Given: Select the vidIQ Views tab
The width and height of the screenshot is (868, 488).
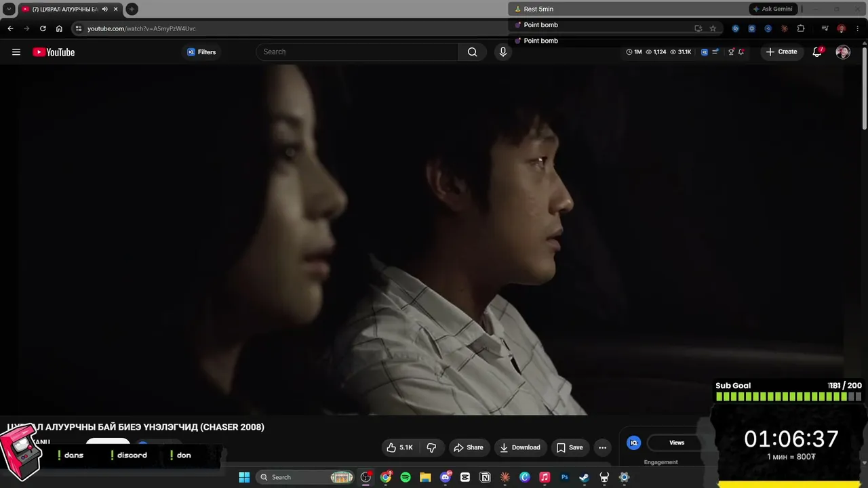Looking at the screenshot, I should coord(677,443).
